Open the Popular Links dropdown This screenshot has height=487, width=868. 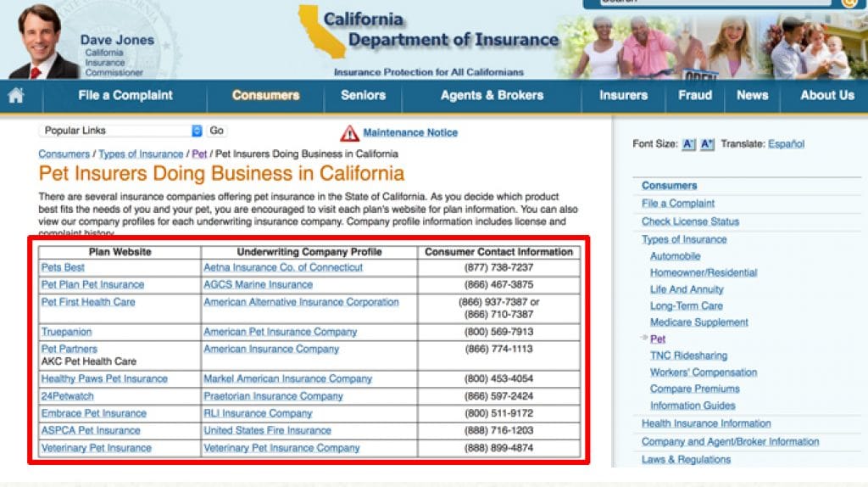point(120,131)
